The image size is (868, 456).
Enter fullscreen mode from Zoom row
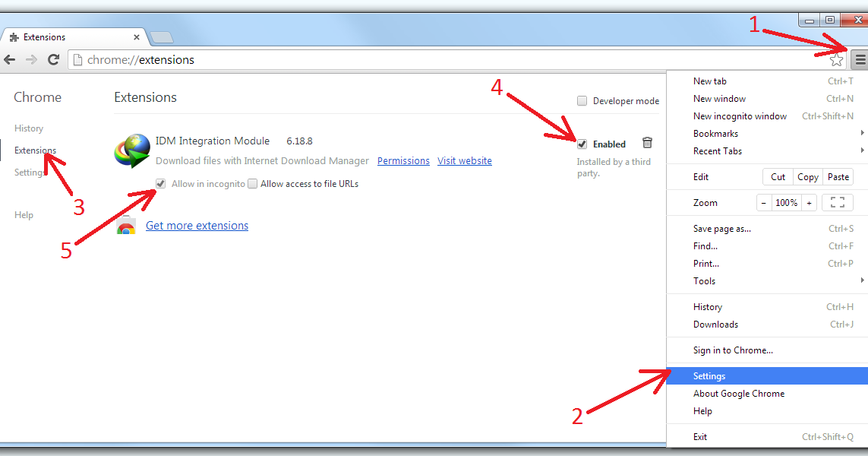[838, 203]
